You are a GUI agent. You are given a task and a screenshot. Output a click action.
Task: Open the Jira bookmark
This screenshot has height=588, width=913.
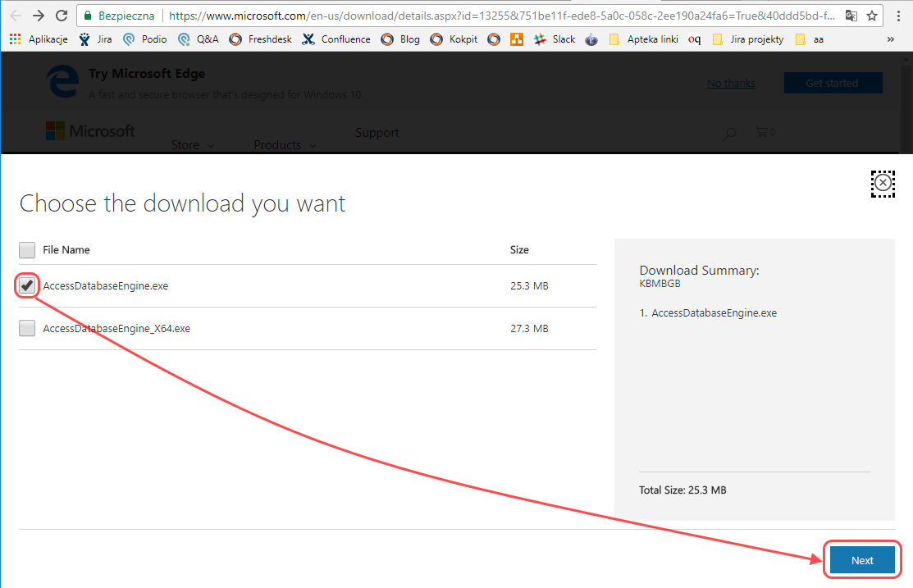click(x=95, y=39)
